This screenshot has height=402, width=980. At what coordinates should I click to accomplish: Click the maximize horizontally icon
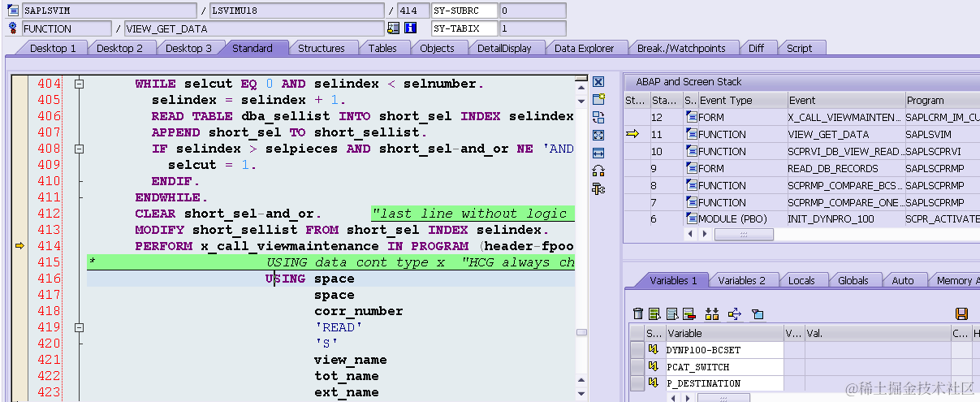point(598,153)
